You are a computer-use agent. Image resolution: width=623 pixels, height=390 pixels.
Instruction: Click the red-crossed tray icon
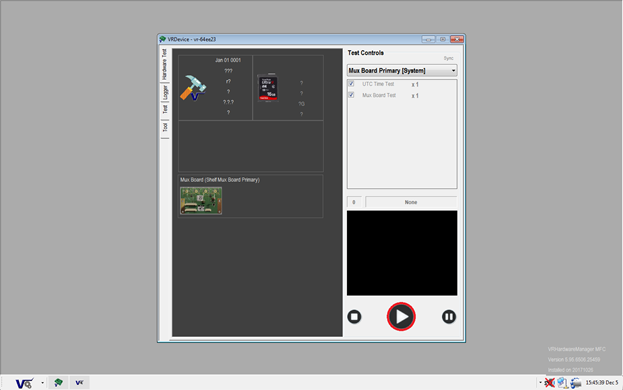click(549, 382)
